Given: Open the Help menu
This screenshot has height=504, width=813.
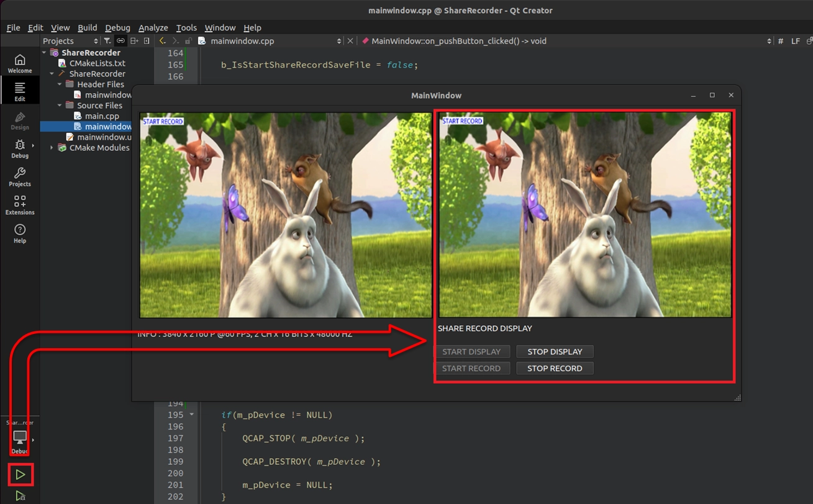Looking at the screenshot, I should pyautogui.click(x=252, y=27).
